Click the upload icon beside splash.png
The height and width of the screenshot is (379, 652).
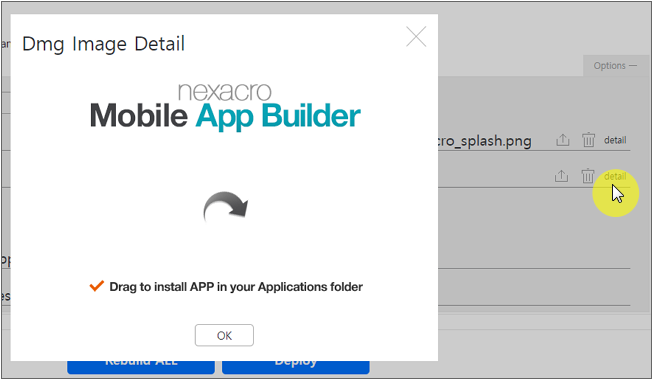[x=563, y=140]
